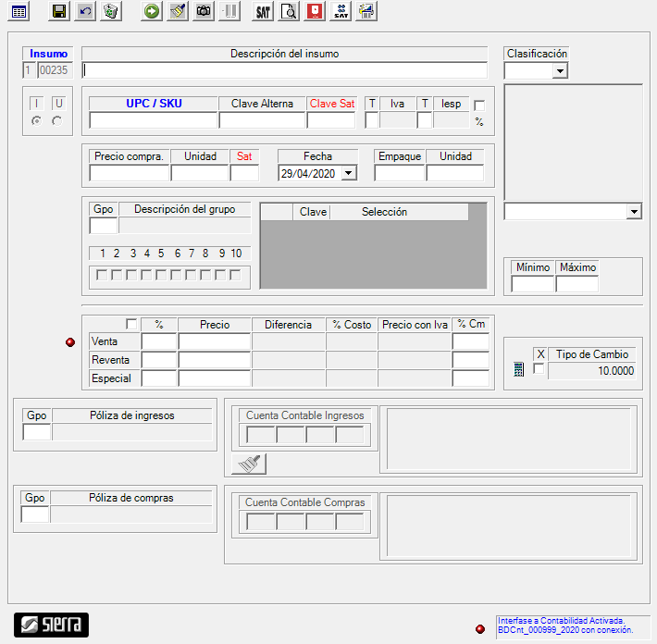Image resolution: width=657 pixels, height=644 pixels.
Task: Click the undo arrow toolbar icon
Action: tap(85, 11)
